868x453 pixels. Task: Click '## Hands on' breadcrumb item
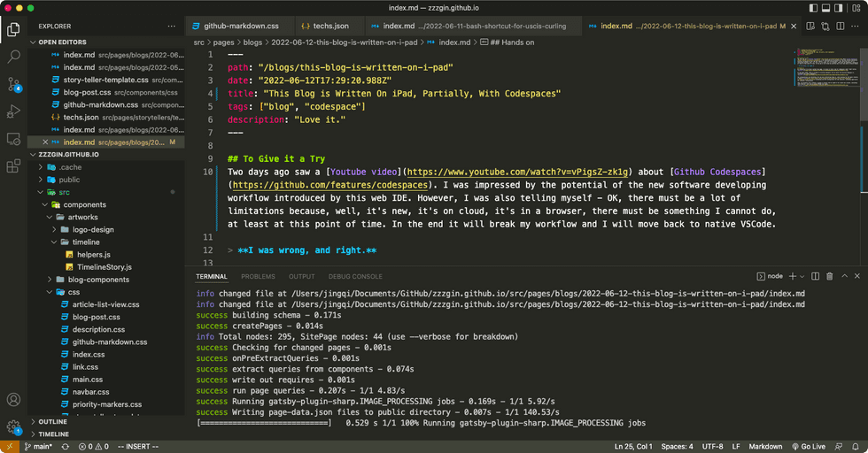click(507, 42)
